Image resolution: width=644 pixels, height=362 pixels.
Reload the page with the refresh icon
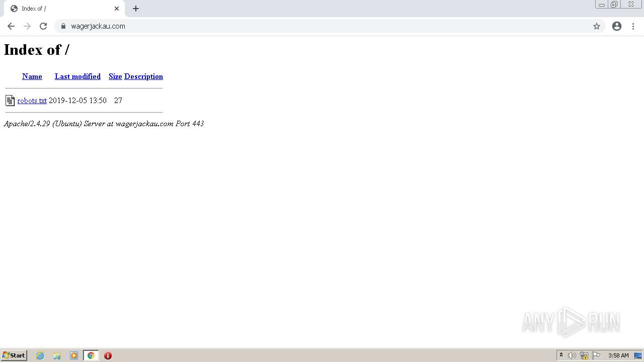(x=43, y=26)
